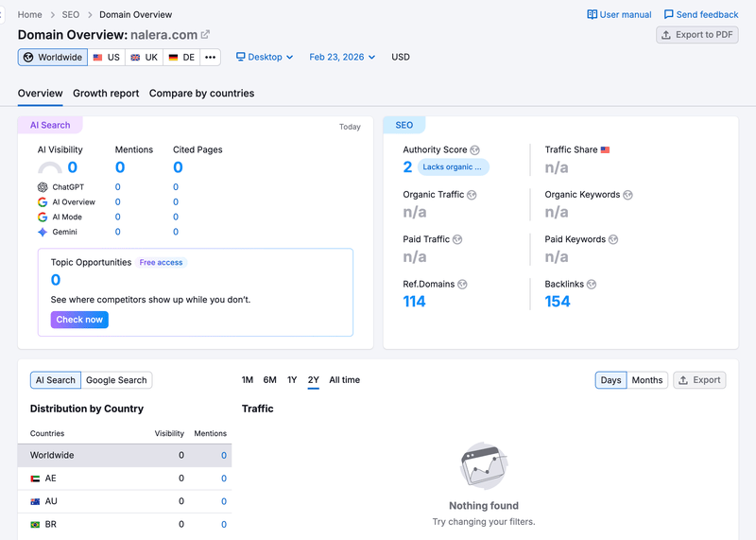Click the BR row mentions value
756x540 pixels.
pos(224,524)
